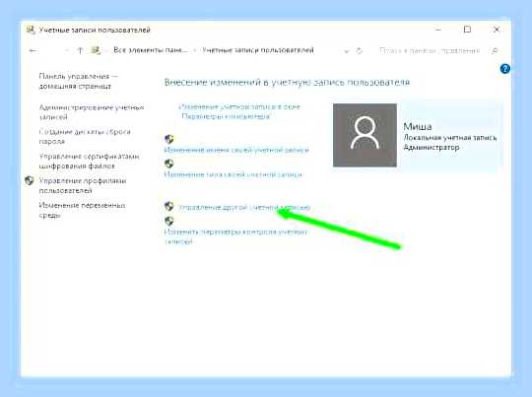532x397 pixels.
Task: Go back with the left arrow
Action: click(33, 51)
